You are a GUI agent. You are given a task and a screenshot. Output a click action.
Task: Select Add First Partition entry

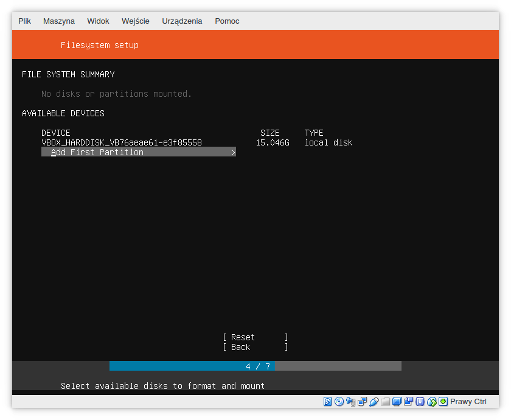pos(139,152)
